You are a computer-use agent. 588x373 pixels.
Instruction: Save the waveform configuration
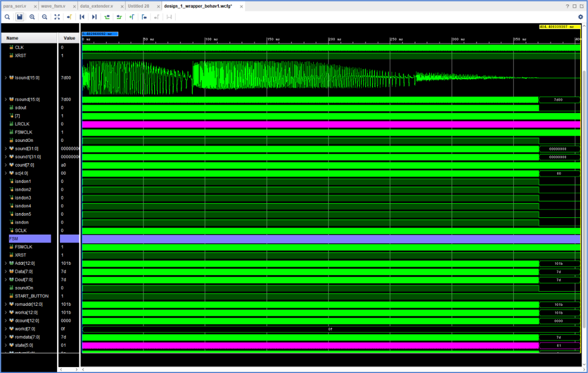(x=20, y=17)
